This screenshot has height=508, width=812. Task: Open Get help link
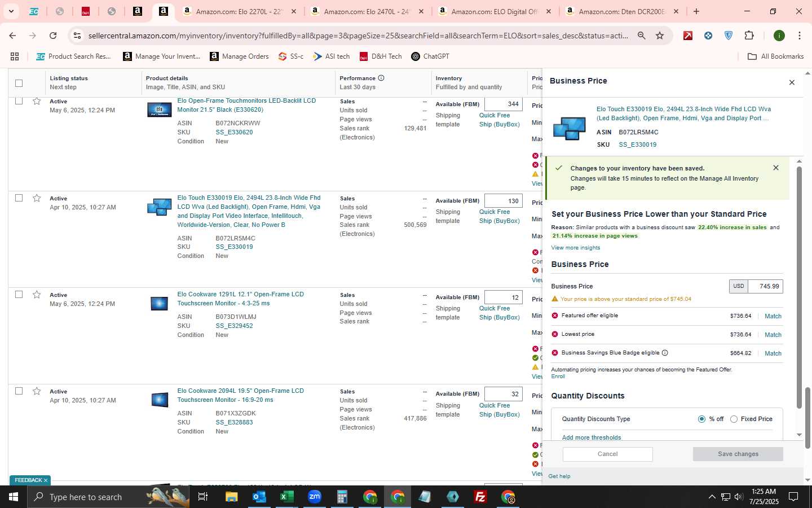tap(559, 476)
